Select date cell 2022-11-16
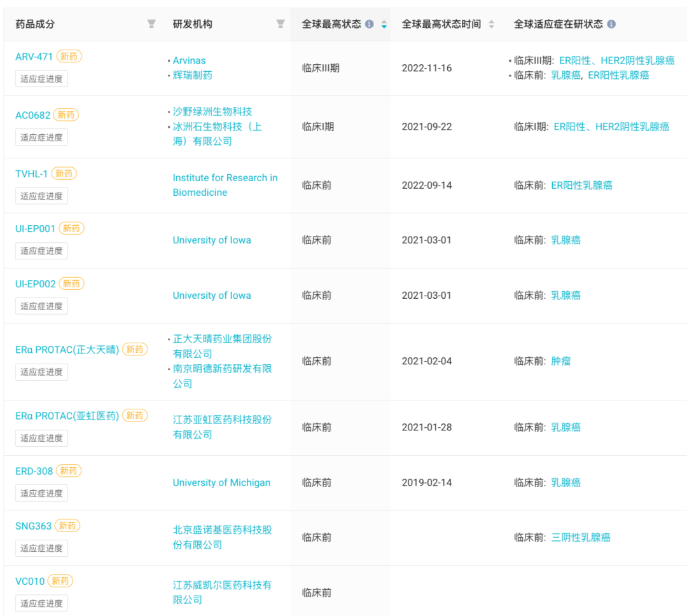687x616 pixels. 427,68
